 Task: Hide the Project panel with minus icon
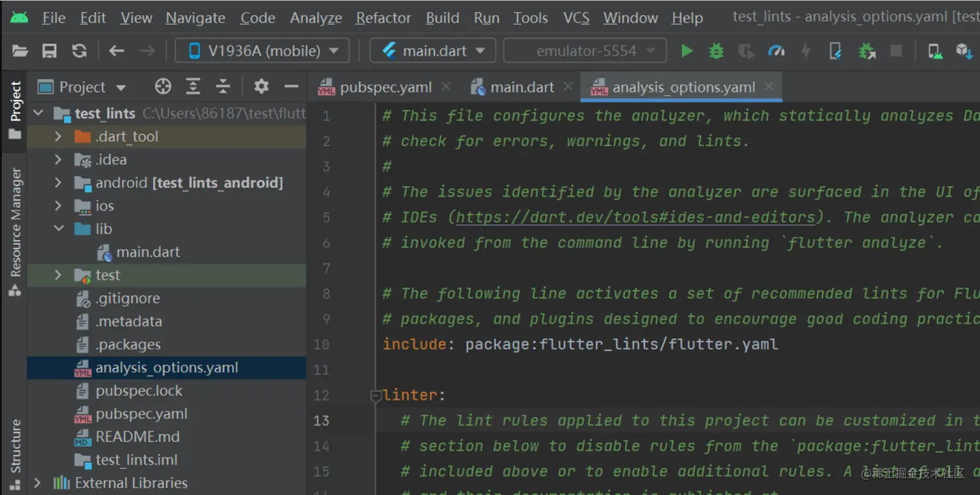point(292,86)
